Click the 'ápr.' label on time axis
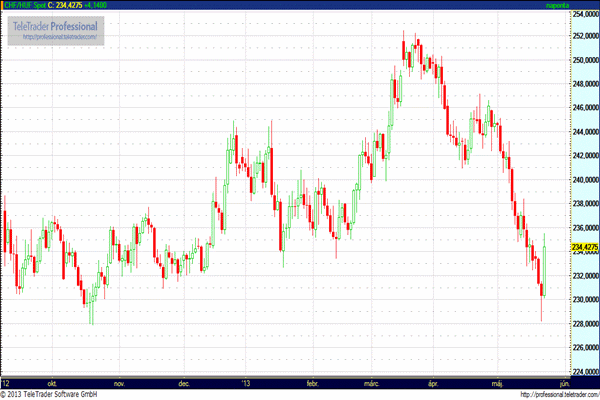The image size is (600, 400). coord(434,382)
